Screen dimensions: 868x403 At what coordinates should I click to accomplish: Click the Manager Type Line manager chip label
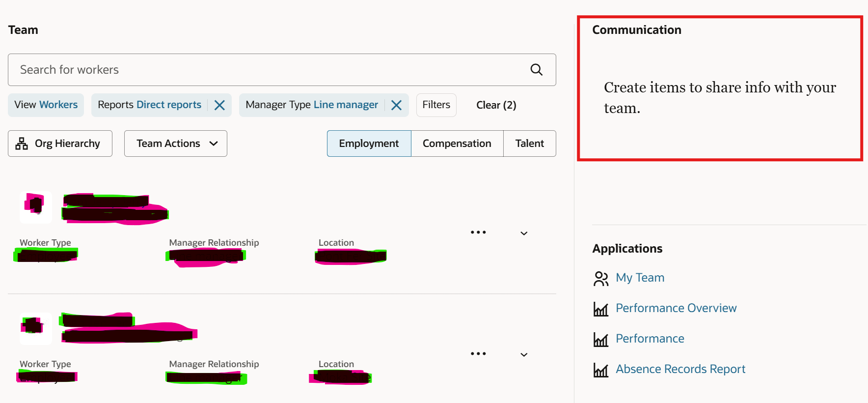click(312, 105)
